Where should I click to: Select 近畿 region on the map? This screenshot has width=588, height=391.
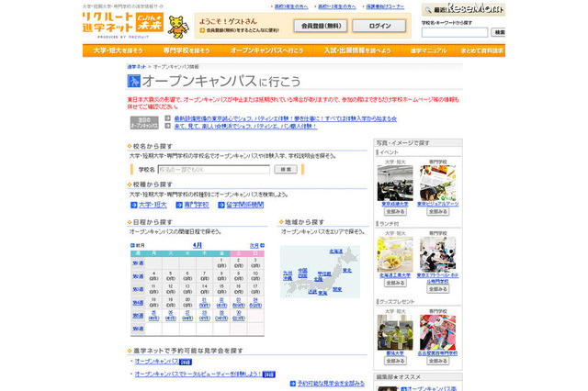(312, 291)
